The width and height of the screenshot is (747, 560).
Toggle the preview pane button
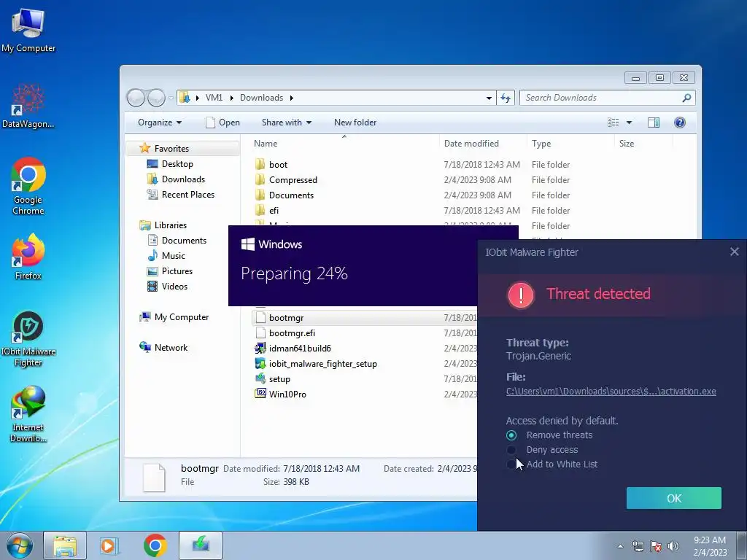coord(654,122)
